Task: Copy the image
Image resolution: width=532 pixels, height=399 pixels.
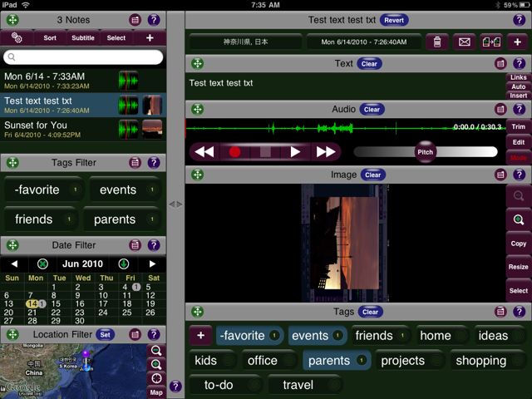Action: pyautogui.click(x=519, y=244)
